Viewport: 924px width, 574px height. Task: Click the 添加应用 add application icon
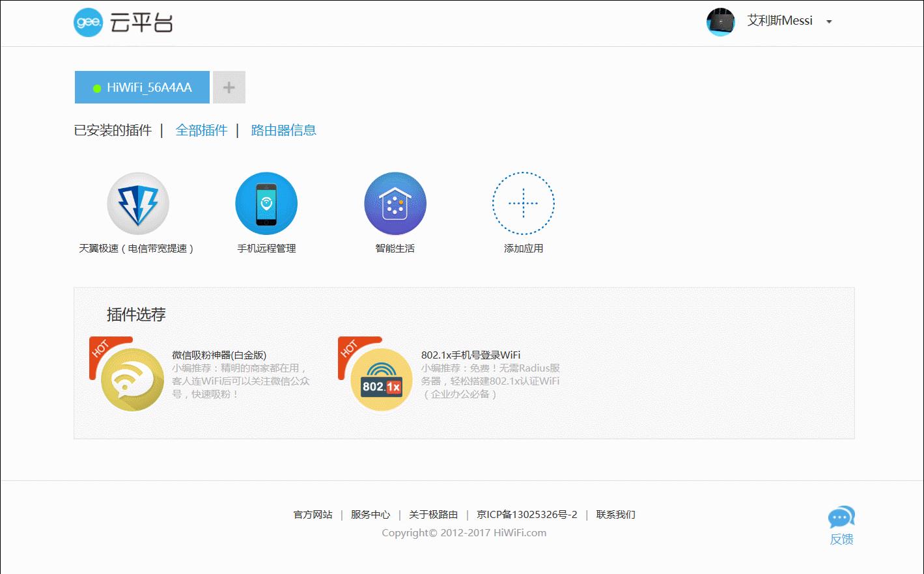coord(523,202)
